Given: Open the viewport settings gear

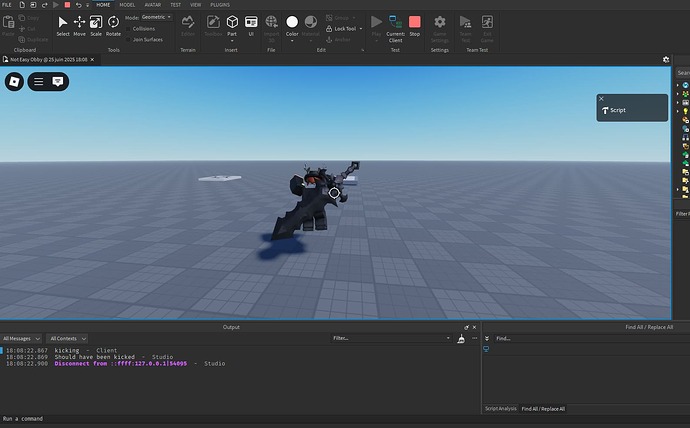Looking at the screenshot, I should point(666,59).
